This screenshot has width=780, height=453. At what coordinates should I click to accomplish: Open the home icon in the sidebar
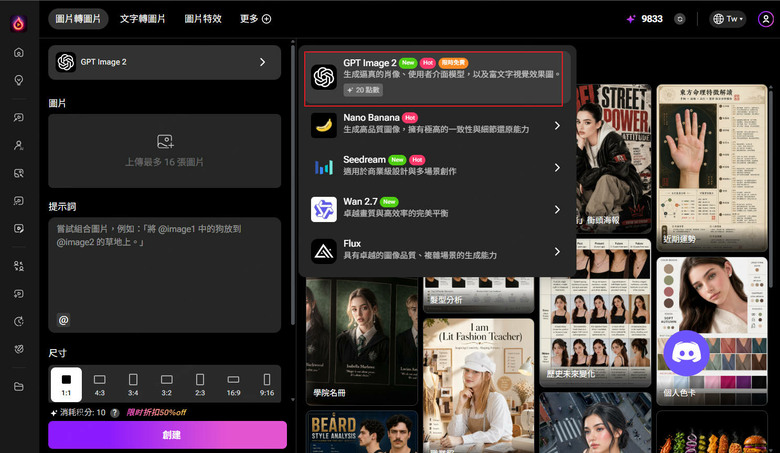(x=19, y=52)
